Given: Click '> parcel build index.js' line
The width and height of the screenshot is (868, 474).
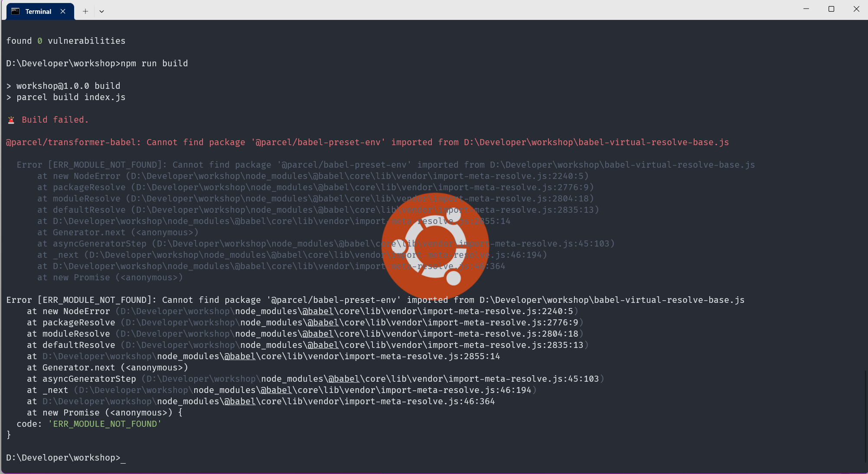Looking at the screenshot, I should tap(66, 97).
